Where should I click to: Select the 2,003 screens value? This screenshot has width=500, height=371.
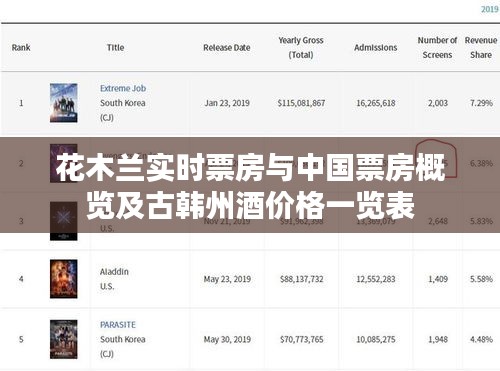(438, 103)
